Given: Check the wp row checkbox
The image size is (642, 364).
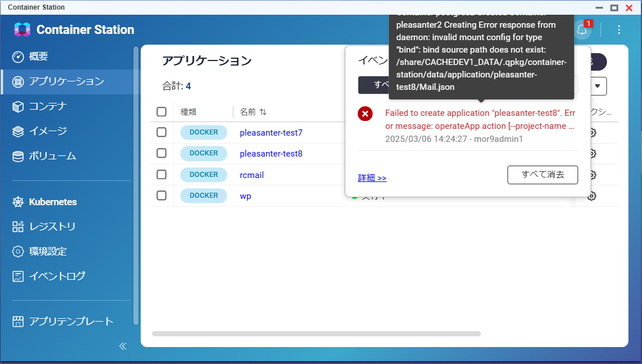Looking at the screenshot, I should tap(161, 196).
